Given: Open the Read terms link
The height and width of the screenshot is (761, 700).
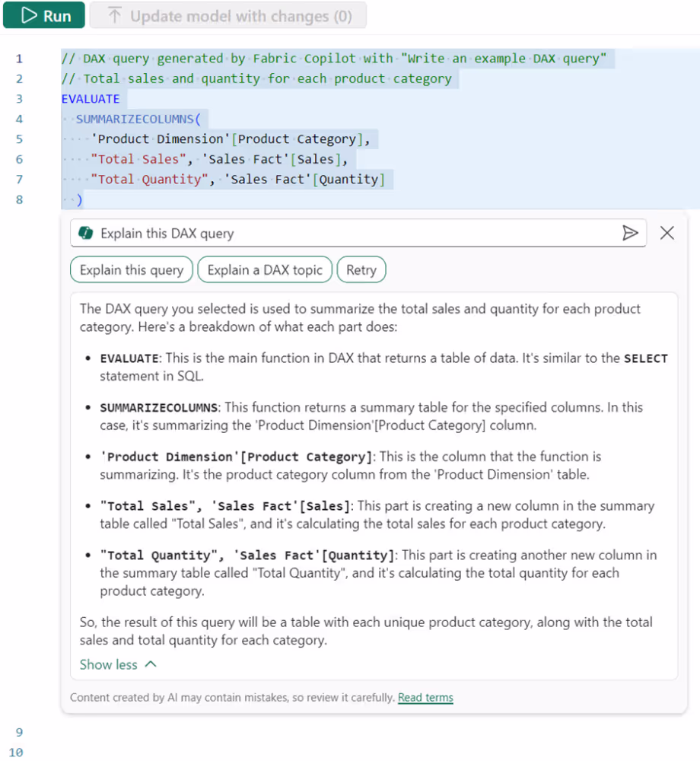Looking at the screenshot, I should pos(425,697).
